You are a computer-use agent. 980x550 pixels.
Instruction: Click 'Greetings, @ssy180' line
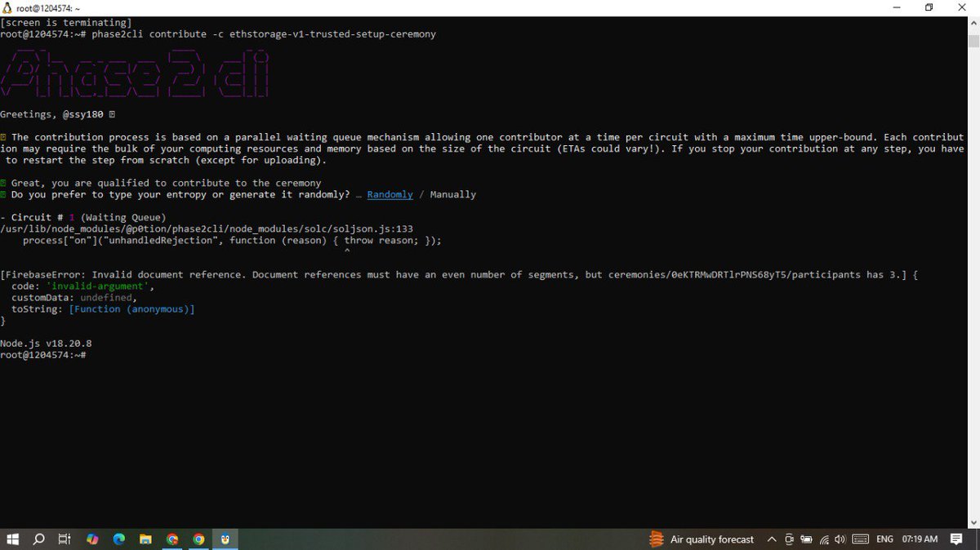coord(57,114)
